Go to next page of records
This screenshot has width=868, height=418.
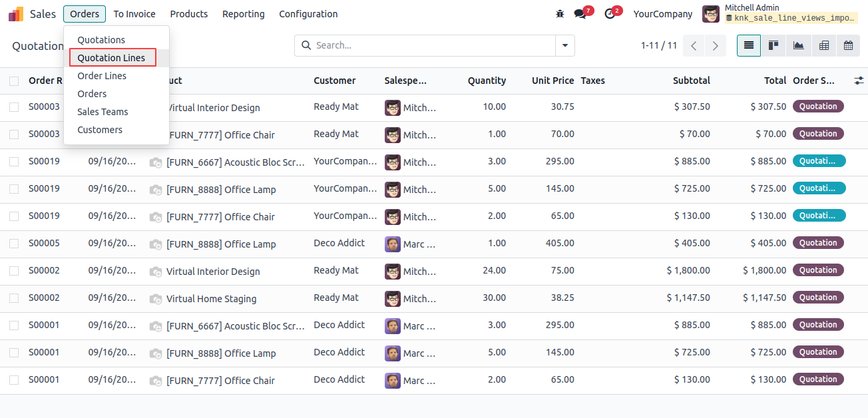point(715,46)
